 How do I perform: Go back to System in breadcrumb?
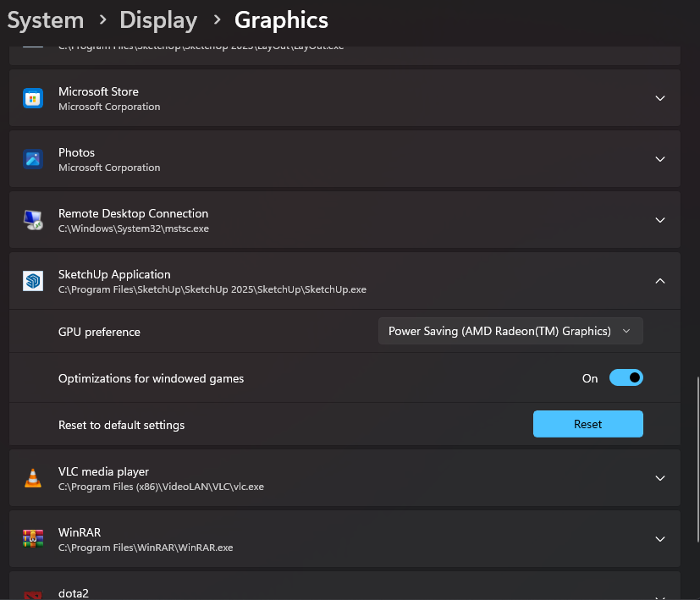(x=46, y=20)
